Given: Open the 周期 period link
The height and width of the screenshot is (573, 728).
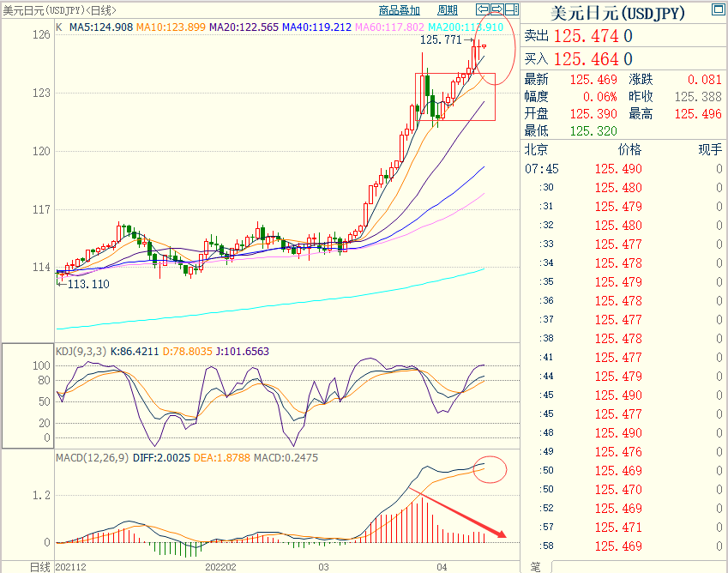Looking at the screenshot, I should click(x=448, y=9).
